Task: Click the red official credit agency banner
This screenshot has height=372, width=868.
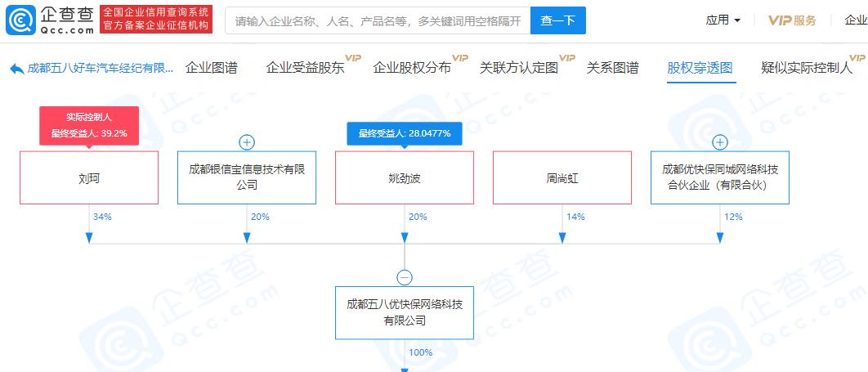Action: [156, 20]
